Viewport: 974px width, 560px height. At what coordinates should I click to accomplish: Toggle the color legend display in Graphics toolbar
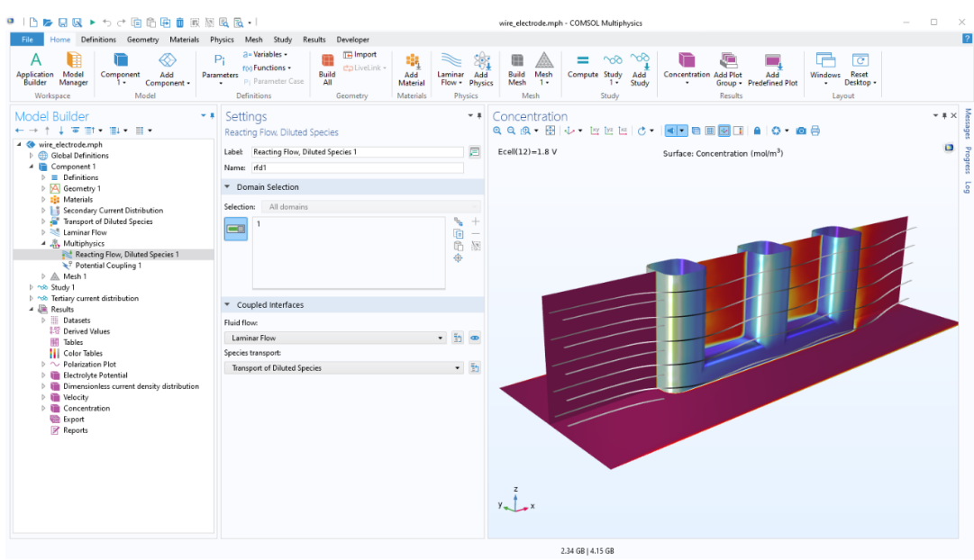[739, 131]
